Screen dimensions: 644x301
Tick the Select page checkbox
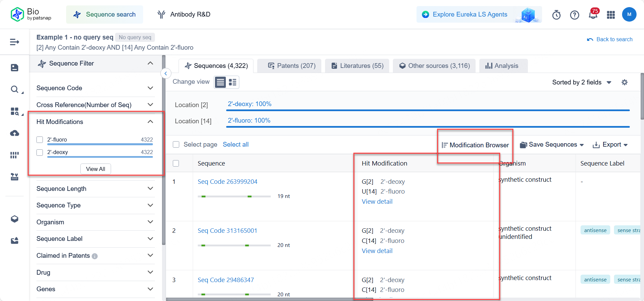click(176, 145)
